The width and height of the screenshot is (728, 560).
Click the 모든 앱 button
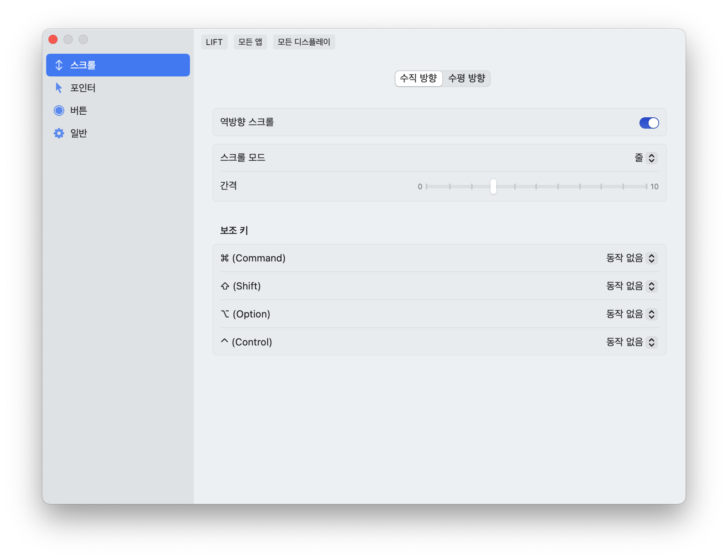250,42
